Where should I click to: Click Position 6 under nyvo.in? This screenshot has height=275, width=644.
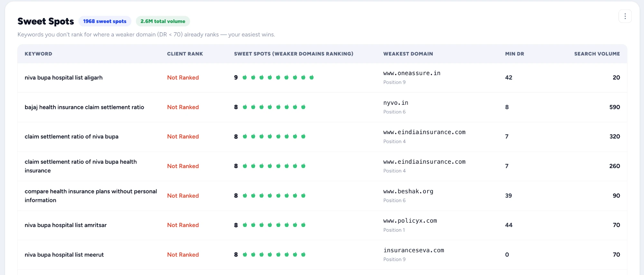click(x=394, y=112)
